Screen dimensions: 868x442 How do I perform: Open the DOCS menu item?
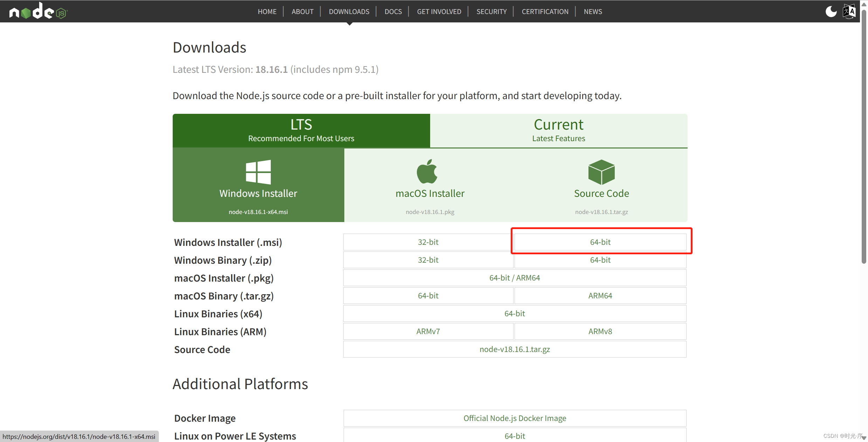pyautogui.click(x=393, y=12)
